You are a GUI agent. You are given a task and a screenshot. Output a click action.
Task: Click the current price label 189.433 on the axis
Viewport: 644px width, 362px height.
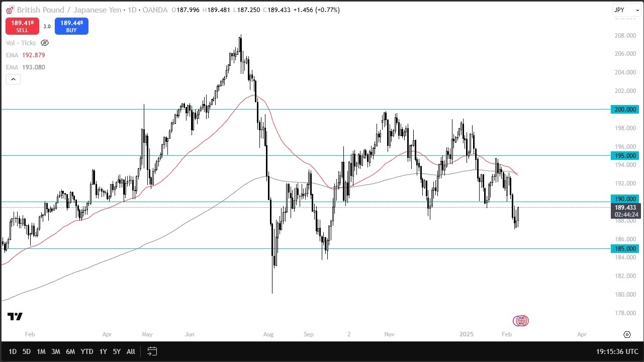pyautogui.click(x=625, y=208)
